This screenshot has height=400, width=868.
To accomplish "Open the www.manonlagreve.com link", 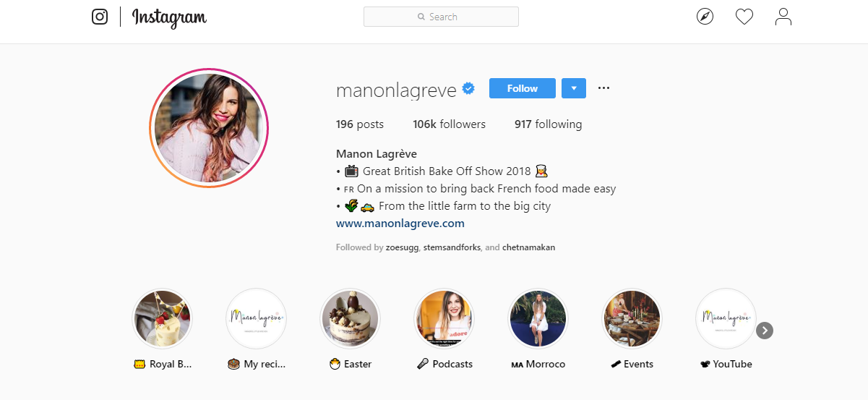I will point(400,224).
